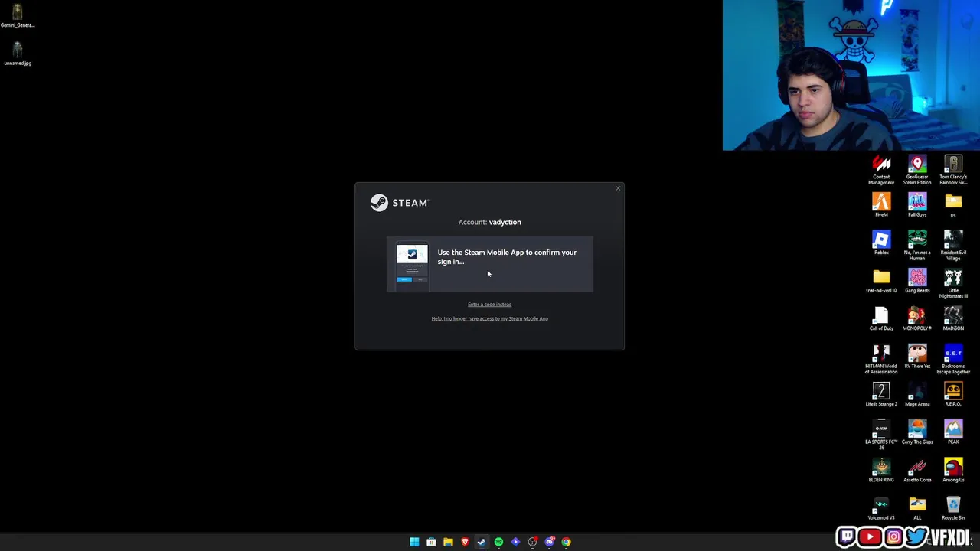Select Life is Strange 2 icon
This screenshot has width=980, height=551.
881,394
